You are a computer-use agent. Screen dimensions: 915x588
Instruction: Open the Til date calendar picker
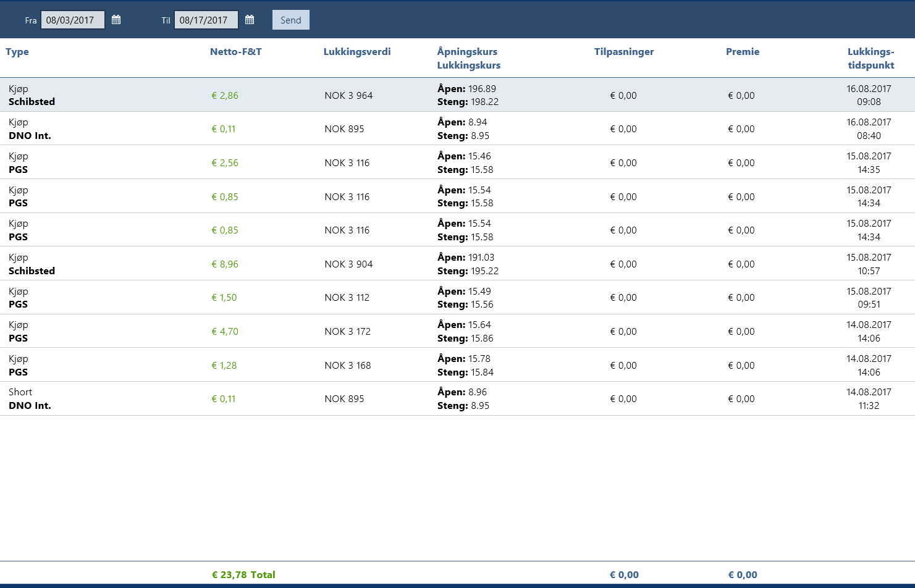[x=250, y=20]
